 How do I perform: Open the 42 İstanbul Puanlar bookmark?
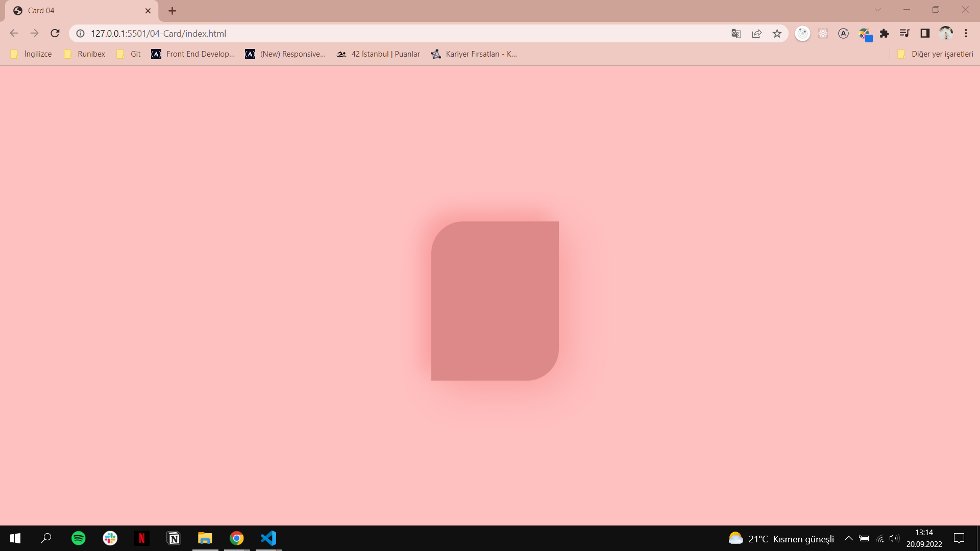tap(378, 54)
